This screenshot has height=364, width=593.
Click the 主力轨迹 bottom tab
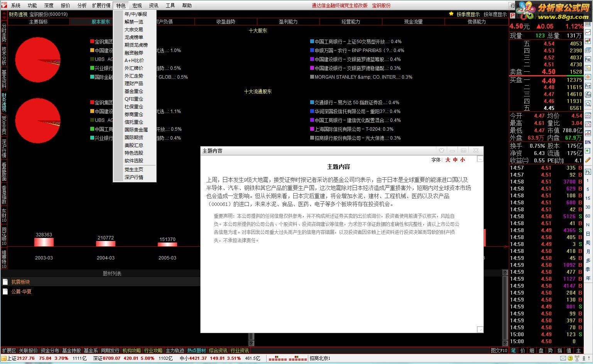175,351
